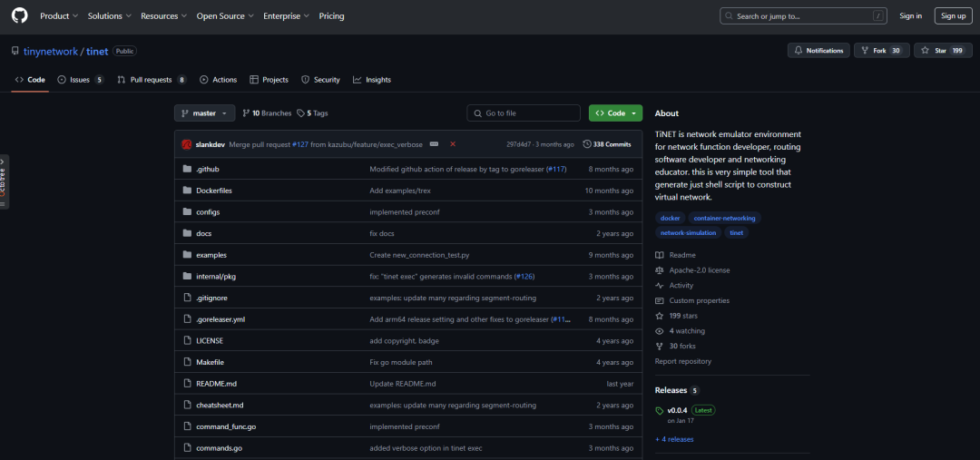Expand the master branch dropdown
The image size is (980, 460).
coord(205,113)
